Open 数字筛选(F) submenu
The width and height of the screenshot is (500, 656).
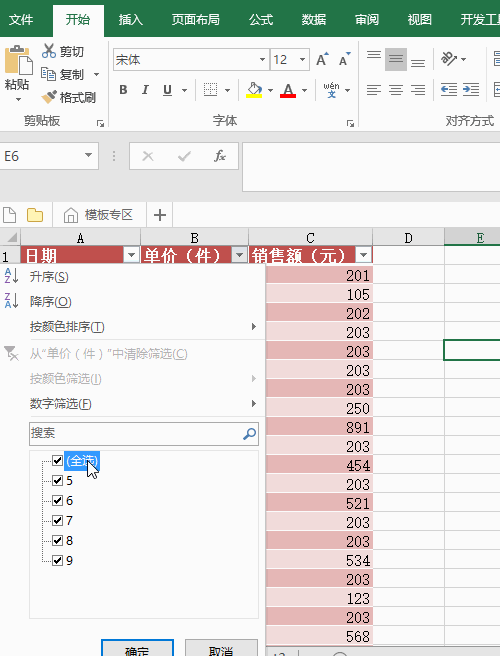[133, 404]
